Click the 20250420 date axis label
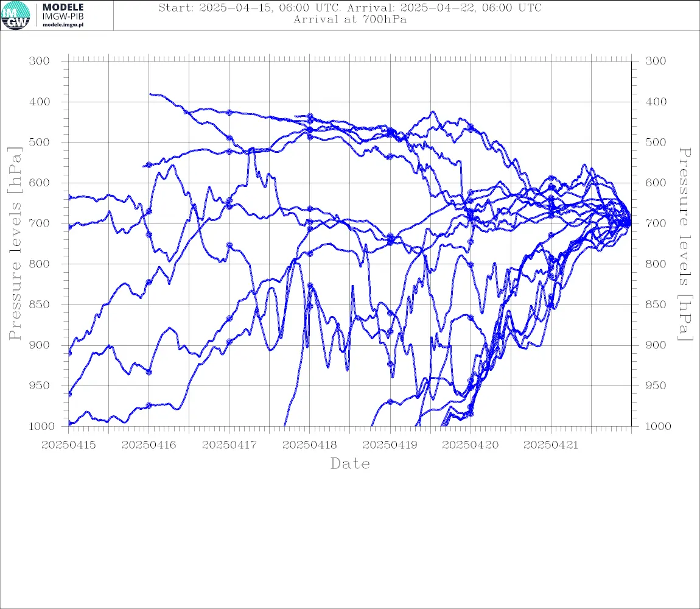 pyautogui.click(x=470, y=445)
